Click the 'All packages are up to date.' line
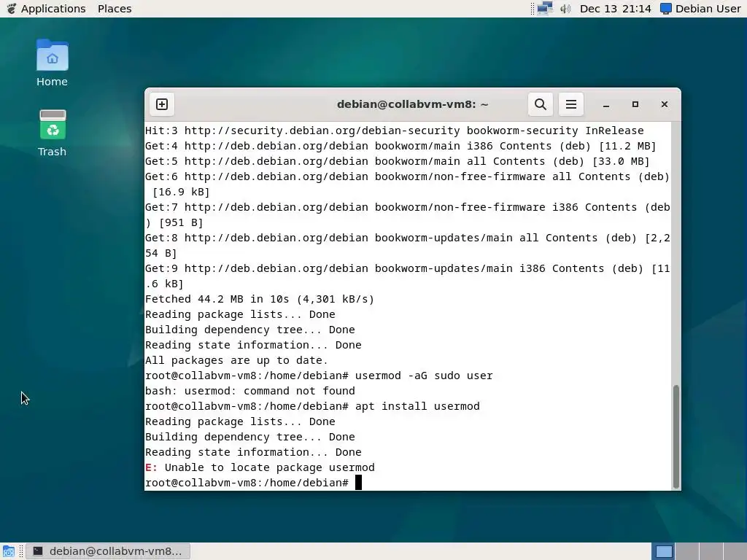 (236, 360)
